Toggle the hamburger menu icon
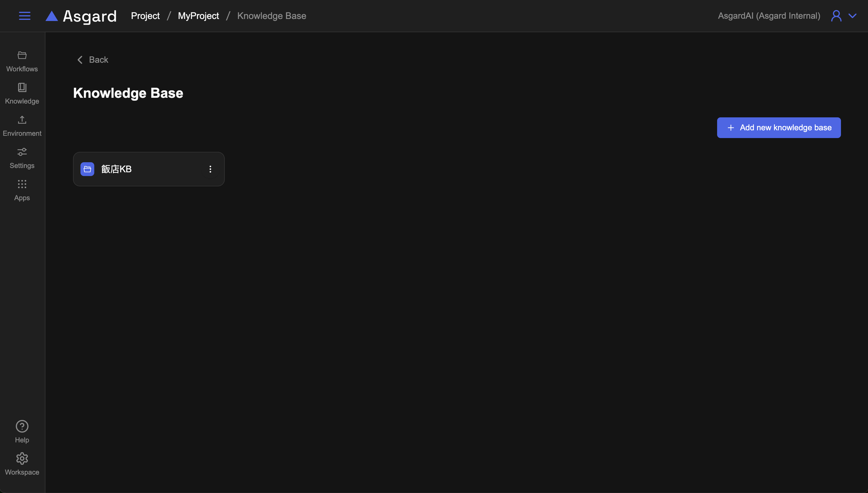This screenshot has height=493, width=868. pyautogui.click(x=24, y=16)
